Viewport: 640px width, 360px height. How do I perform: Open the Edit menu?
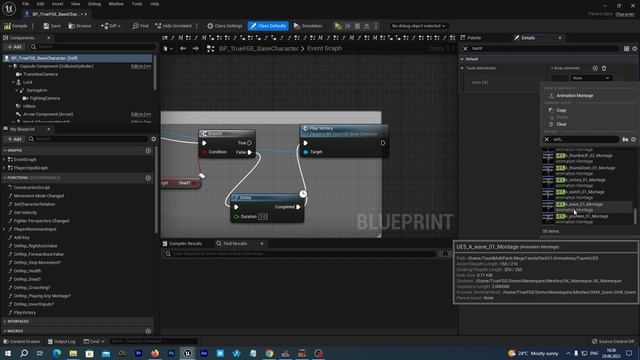tap(40, 4)
